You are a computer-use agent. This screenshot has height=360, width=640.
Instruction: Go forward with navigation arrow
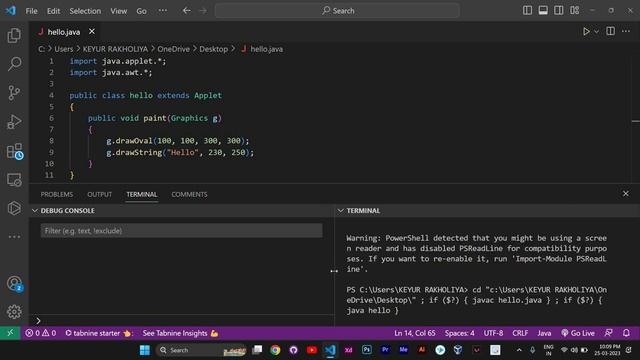(203, 11)
